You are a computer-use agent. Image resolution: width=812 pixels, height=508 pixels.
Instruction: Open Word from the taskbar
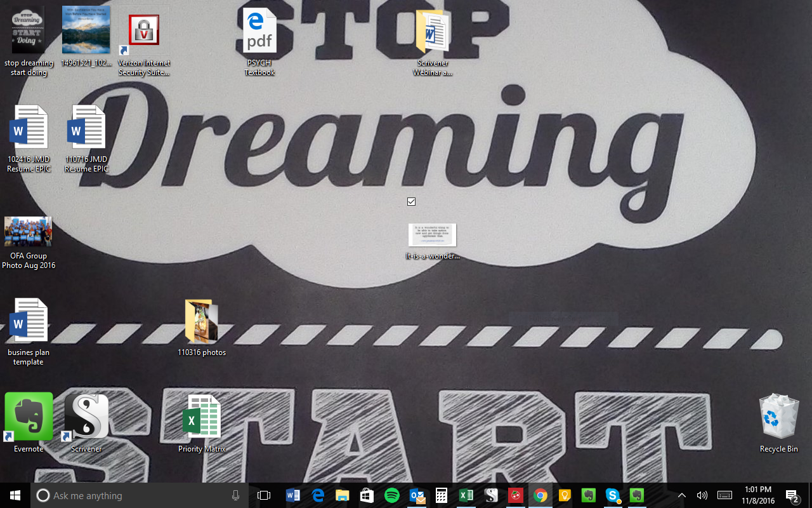click(x=293, y=495)
